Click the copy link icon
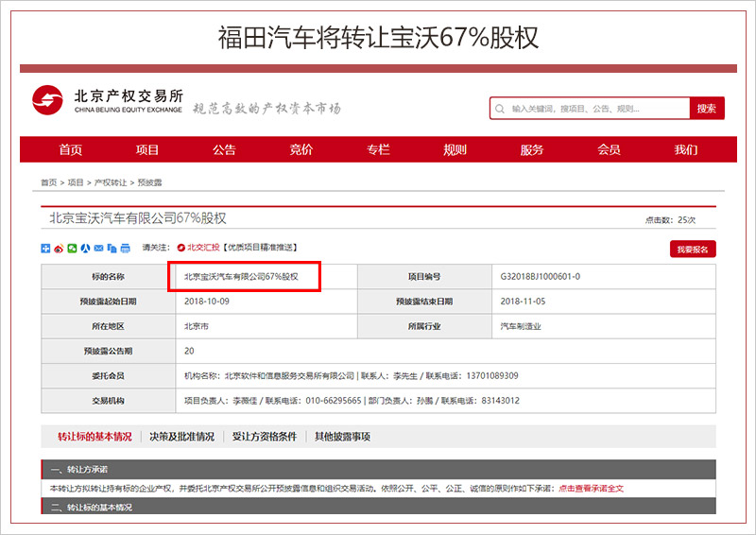Screen dimensions: 756x535 (112, 249)
